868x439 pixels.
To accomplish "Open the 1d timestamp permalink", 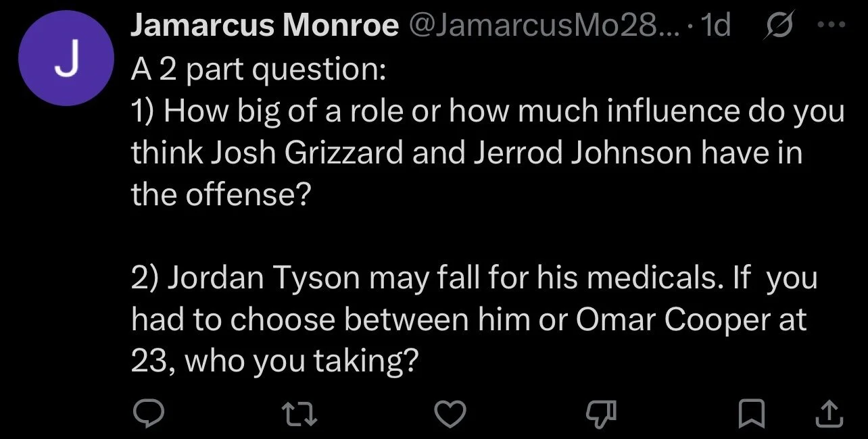I will 715,27.
